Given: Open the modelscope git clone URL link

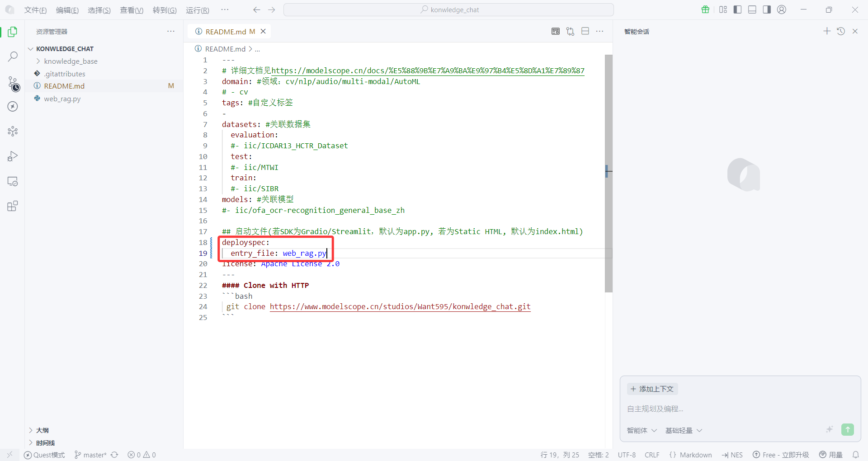Looking at the screenshot, I should [x=400, y=306].
